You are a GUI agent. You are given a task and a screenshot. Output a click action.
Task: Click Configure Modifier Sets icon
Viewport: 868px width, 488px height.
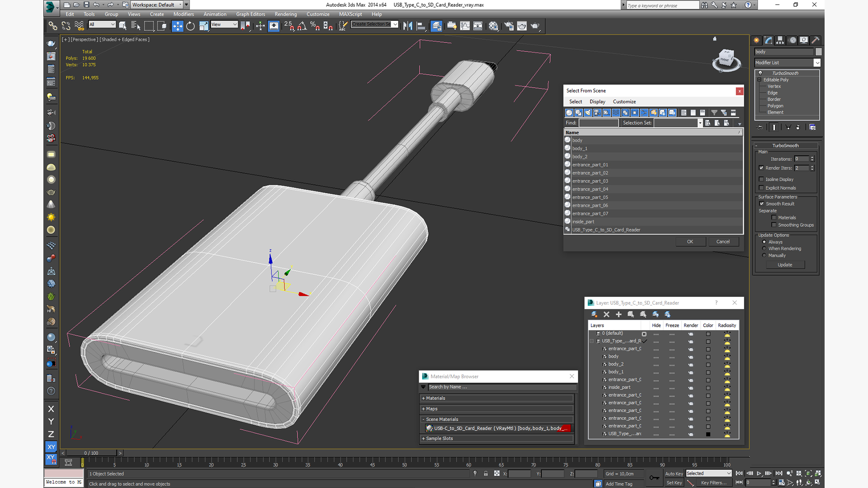[812, 127]
